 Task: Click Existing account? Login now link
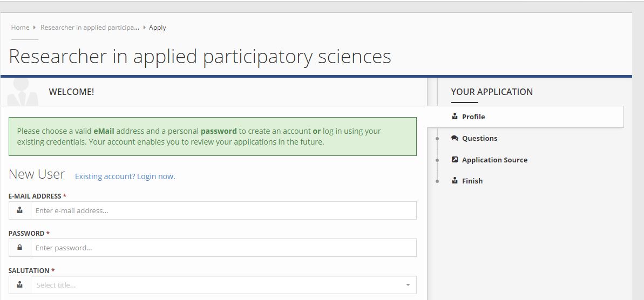(125, 176)
